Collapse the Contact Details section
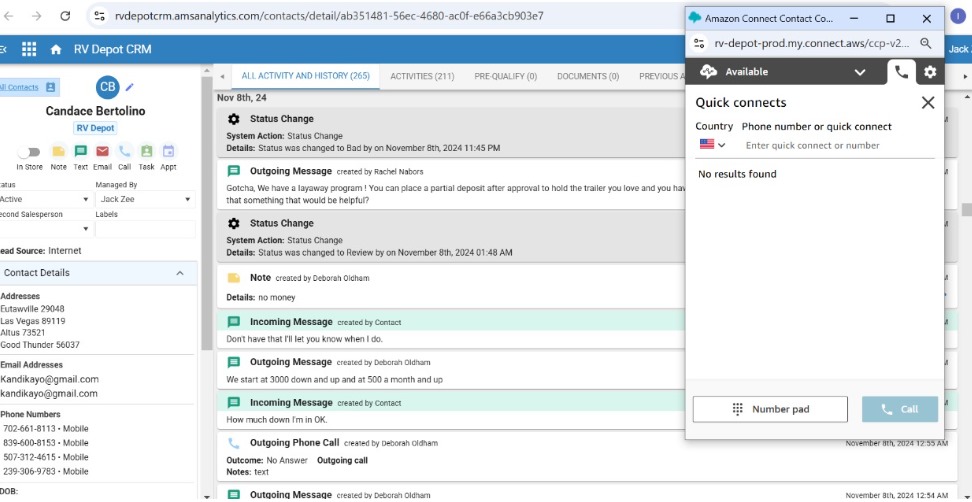 point(180,273)
